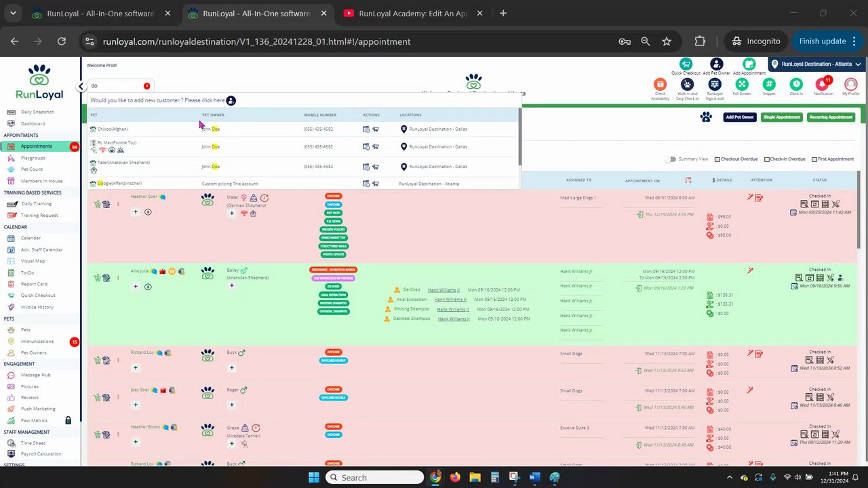Open Payroll Calculation in sidebar
This screenshot has width=868, height=488.
(x=41, y=454)
